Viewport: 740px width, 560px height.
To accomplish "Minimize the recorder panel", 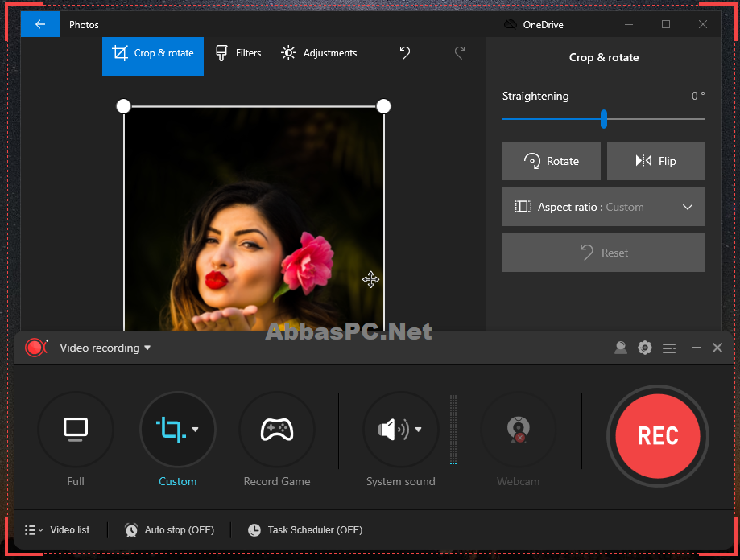I will coord(696,348).
